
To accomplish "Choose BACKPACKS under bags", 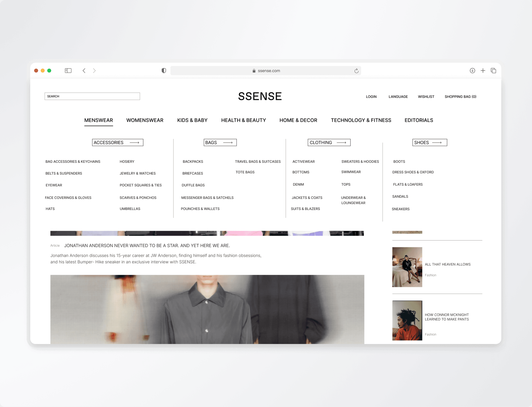I will click(x=193, y=162).
